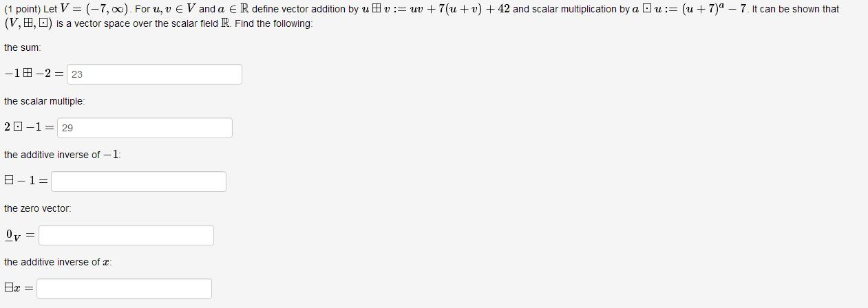Click the additive inverse of x input field
The image size is (868, 308).
(124, 289)
